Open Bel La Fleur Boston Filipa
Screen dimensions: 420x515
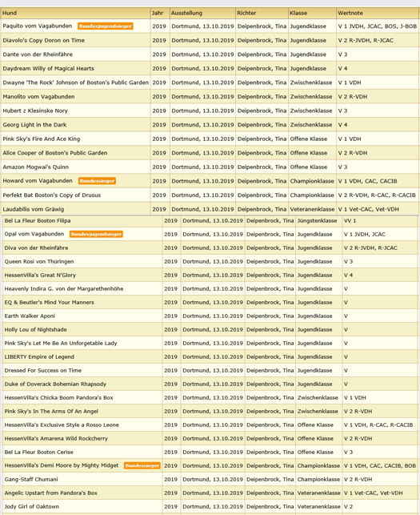point(38,221)
